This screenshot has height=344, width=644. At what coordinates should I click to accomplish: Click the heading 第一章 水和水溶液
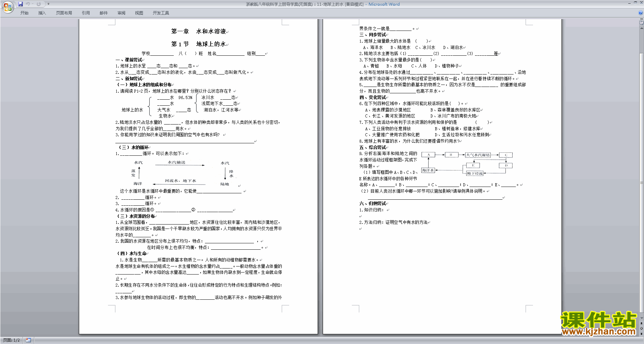199,31
